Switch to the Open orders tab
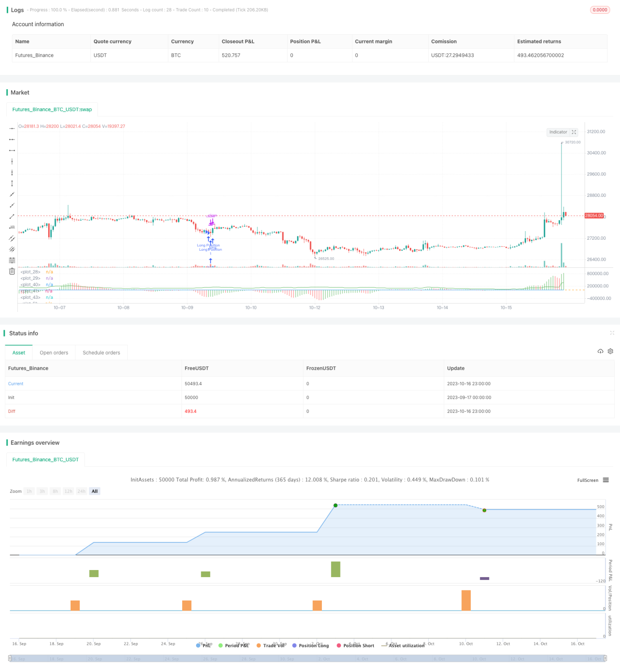The image size is (620, 672). [54, 353]
